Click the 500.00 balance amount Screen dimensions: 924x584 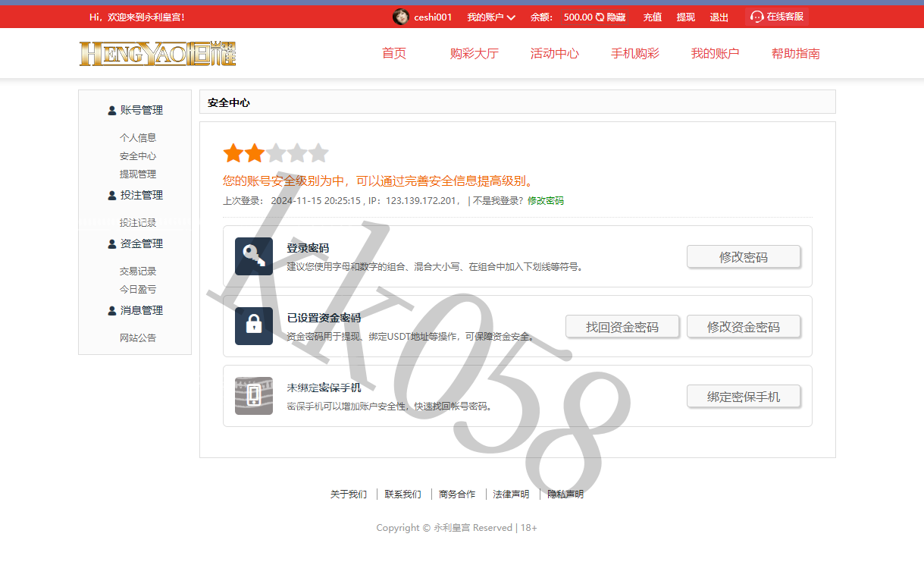pyautogui.click(x=578, y=17)
